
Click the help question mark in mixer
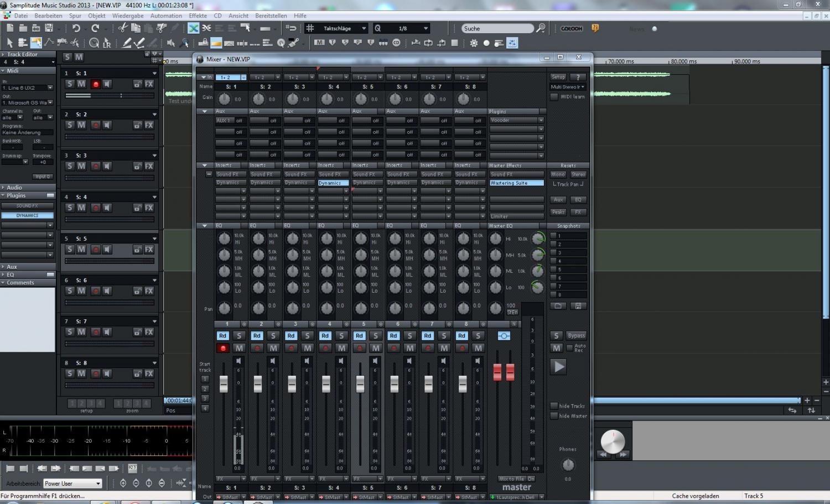[x=578, y=77]
